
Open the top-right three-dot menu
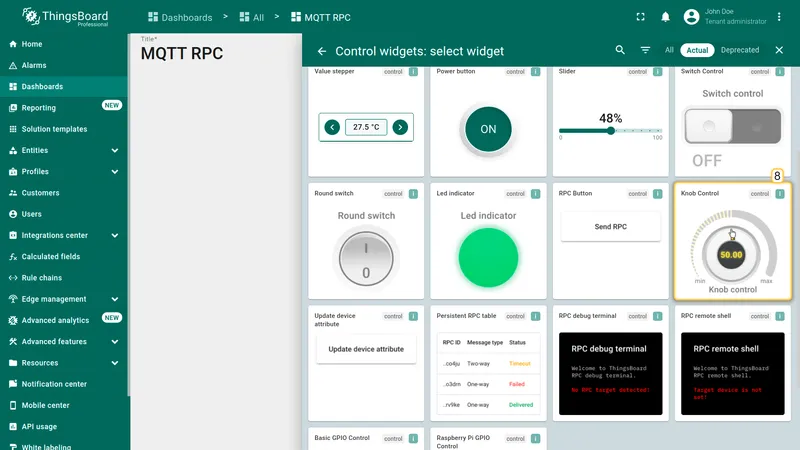point(779,17)
